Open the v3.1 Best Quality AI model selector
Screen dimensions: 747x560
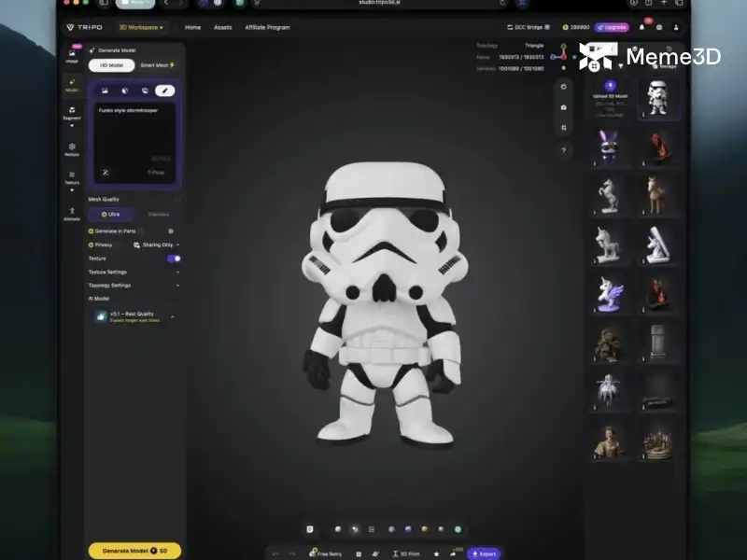[x=134, y=316]
